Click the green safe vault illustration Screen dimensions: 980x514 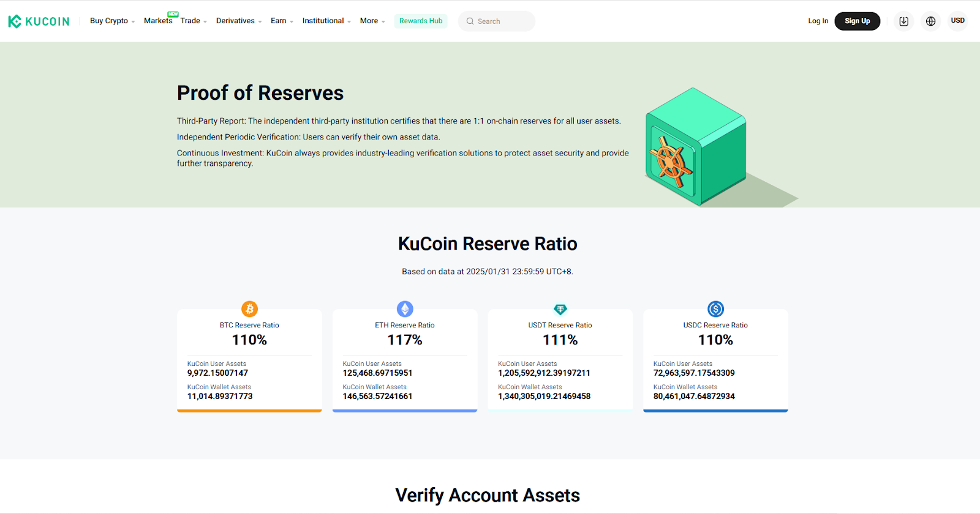click(x=696, y=146)
